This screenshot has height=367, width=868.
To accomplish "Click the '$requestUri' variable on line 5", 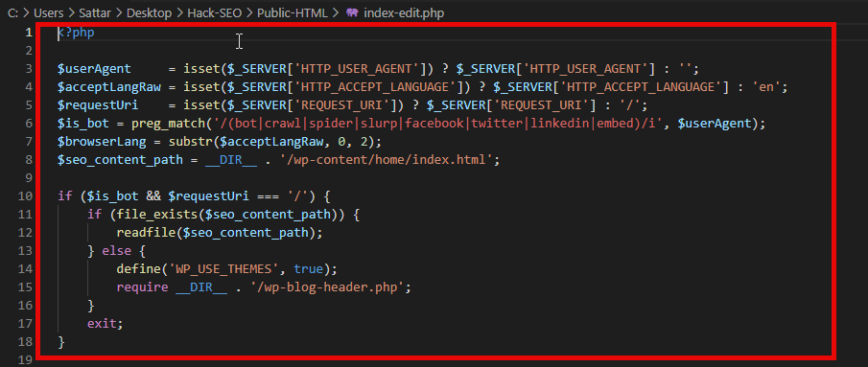I will [x=98, y=105].
